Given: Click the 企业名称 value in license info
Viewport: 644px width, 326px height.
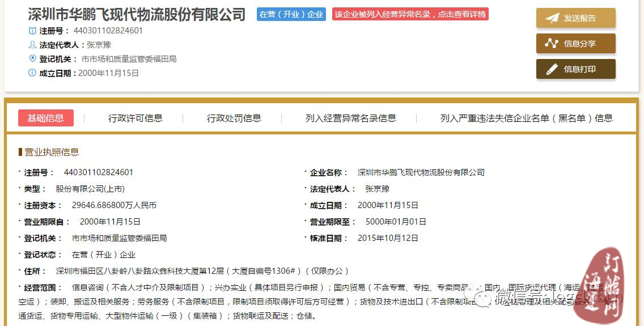Looking at the screenshot, I should coord(421,172).
